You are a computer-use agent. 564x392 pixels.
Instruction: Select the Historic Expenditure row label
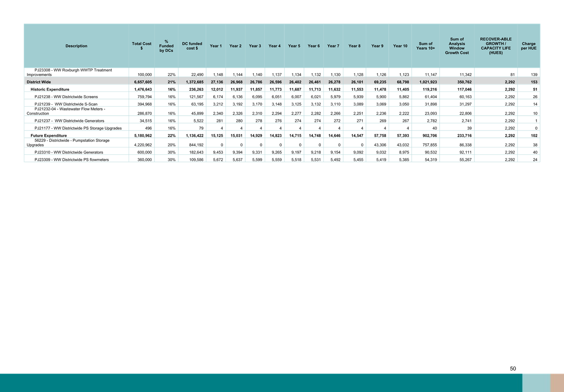50,89
